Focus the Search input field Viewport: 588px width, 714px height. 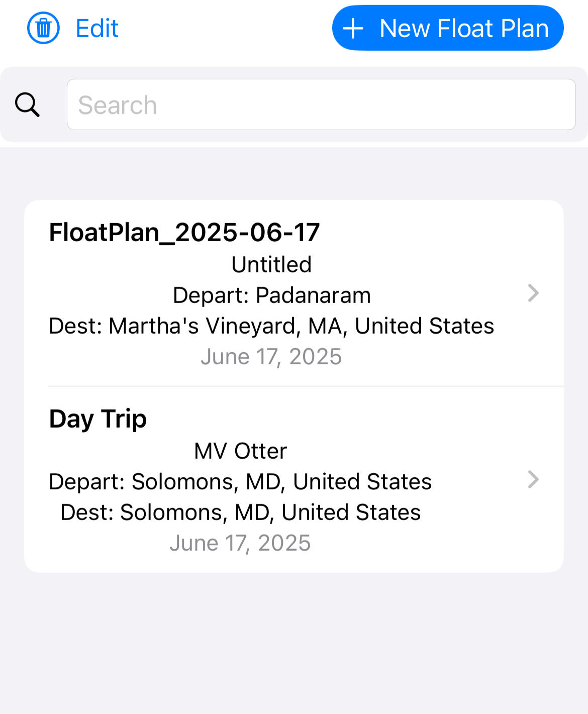tap(321, 105)
